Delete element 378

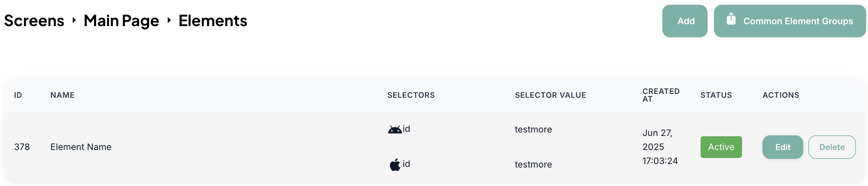click(x=832, y=147)
